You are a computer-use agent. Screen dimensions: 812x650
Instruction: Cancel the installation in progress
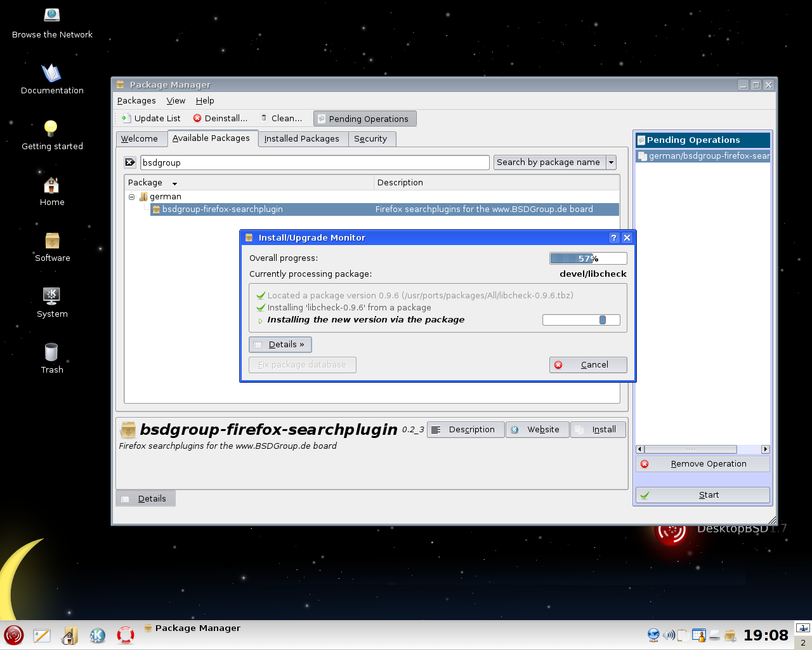click(x=588, y=365)
